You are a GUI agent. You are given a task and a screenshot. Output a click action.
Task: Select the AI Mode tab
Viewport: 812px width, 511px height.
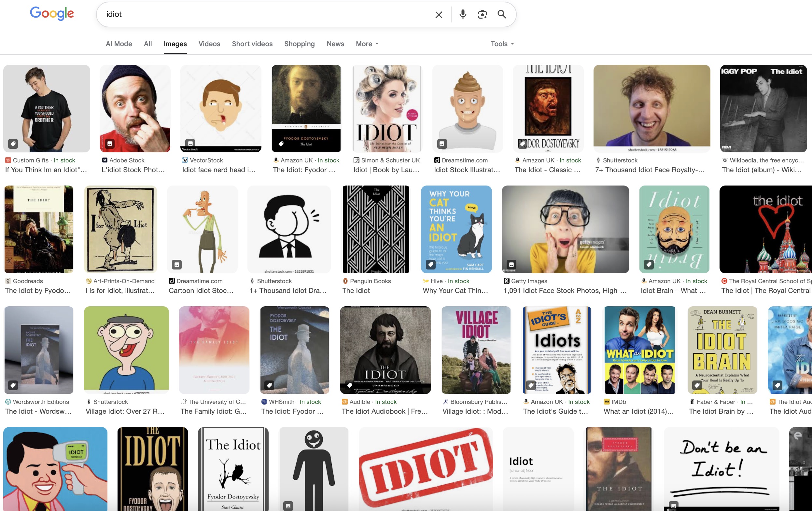119,44
